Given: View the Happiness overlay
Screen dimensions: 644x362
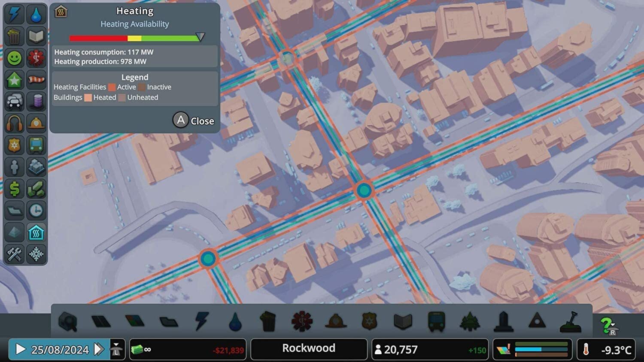Looking at the screenshot, I should (x=14, y=58).
